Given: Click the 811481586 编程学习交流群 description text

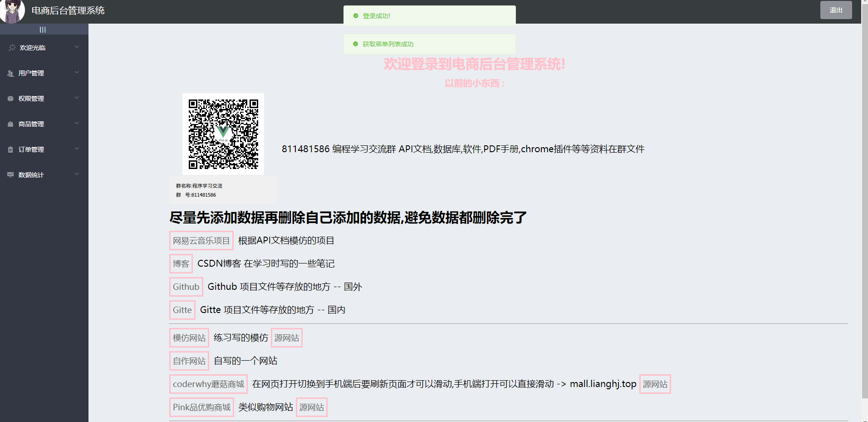Looking at the screenshot, I should pos(463,149).
